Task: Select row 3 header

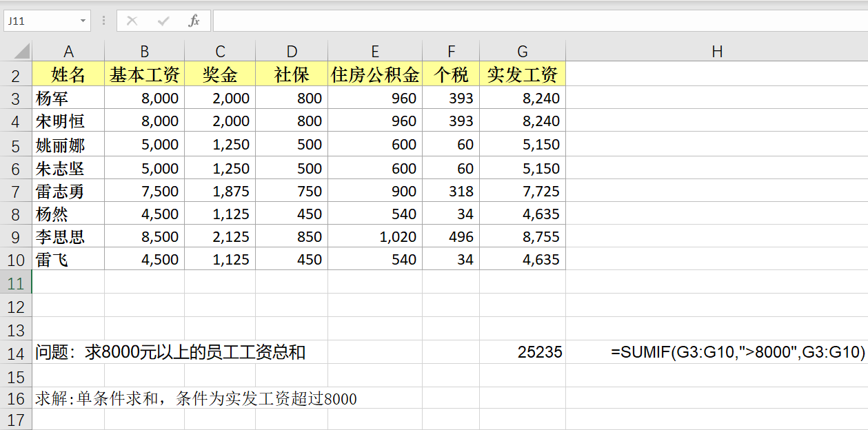Action: tap(16, 98)
